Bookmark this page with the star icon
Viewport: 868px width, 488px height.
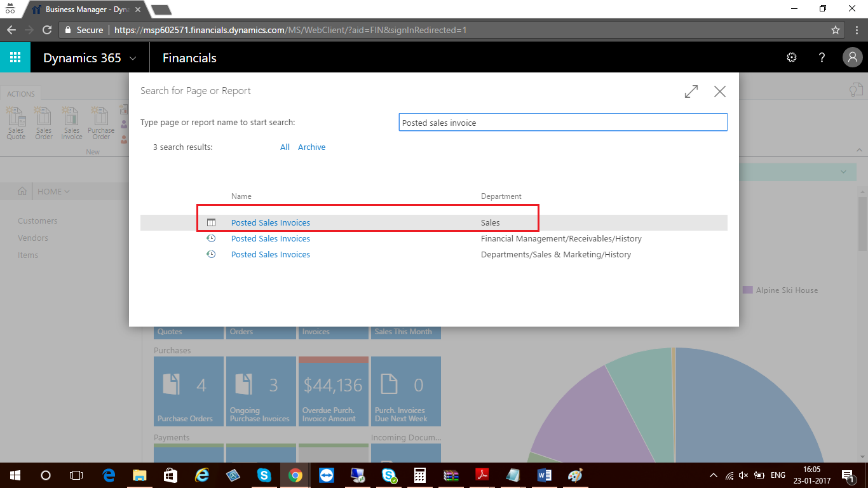(x=836, y=30)
